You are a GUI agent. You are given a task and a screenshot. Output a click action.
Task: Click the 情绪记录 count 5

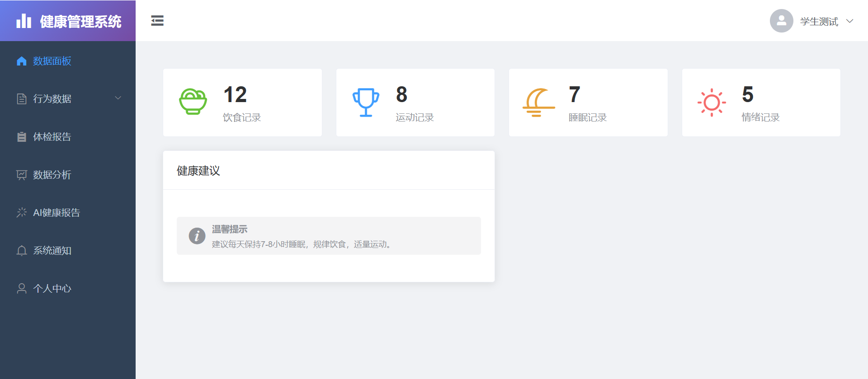[x=748, y=95]
